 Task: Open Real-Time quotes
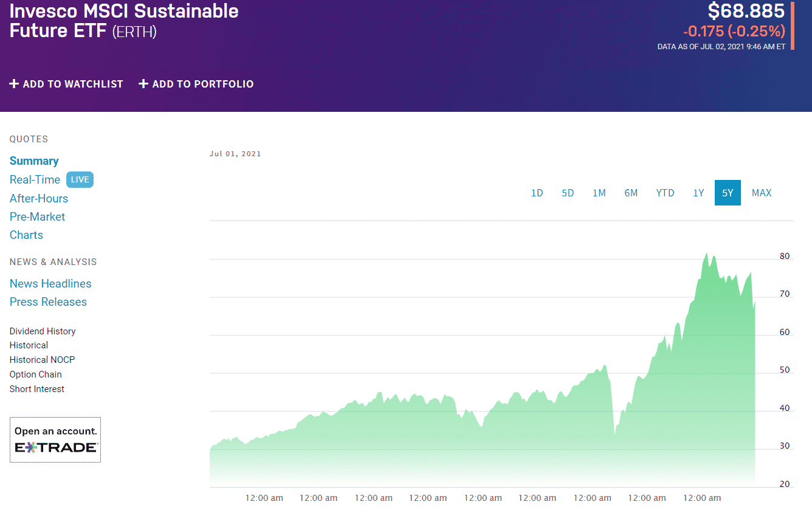35,180
